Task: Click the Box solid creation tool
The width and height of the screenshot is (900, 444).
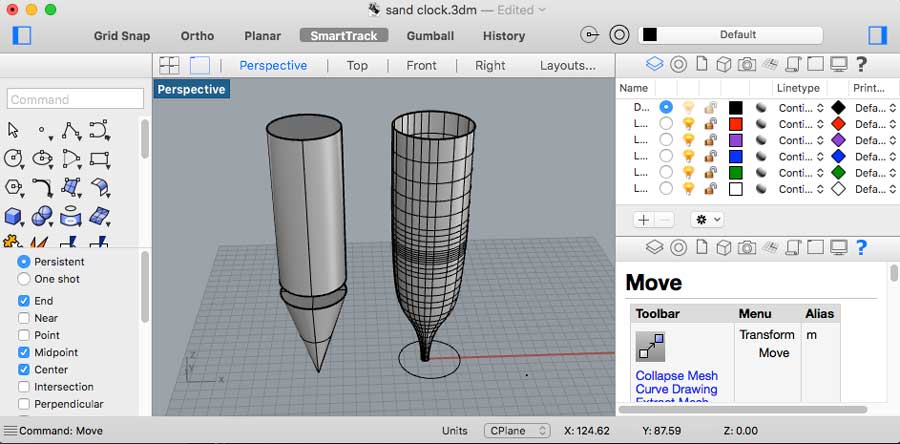Action: (14, 216)
